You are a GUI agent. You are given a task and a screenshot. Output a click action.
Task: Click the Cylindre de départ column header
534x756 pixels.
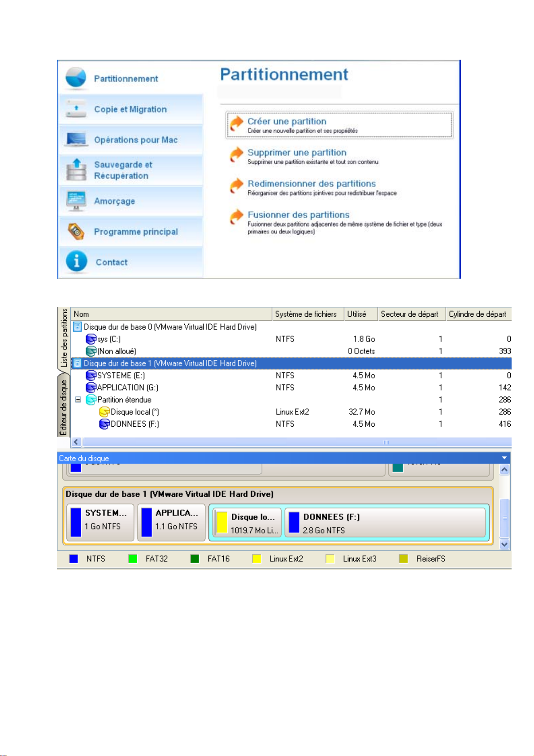click(x=479, y=314)
